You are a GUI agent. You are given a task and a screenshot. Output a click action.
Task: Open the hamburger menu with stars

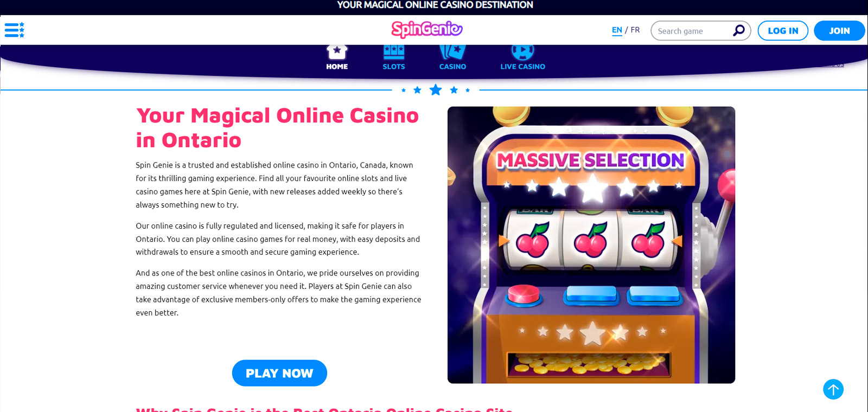[x=15, y=30]
